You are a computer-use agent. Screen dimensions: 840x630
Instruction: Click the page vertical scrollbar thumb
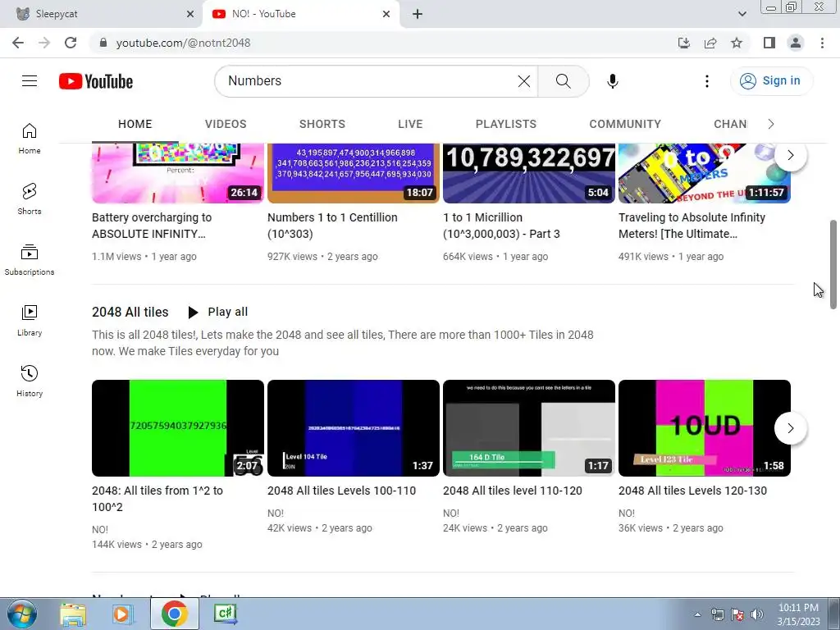[833, 264]
